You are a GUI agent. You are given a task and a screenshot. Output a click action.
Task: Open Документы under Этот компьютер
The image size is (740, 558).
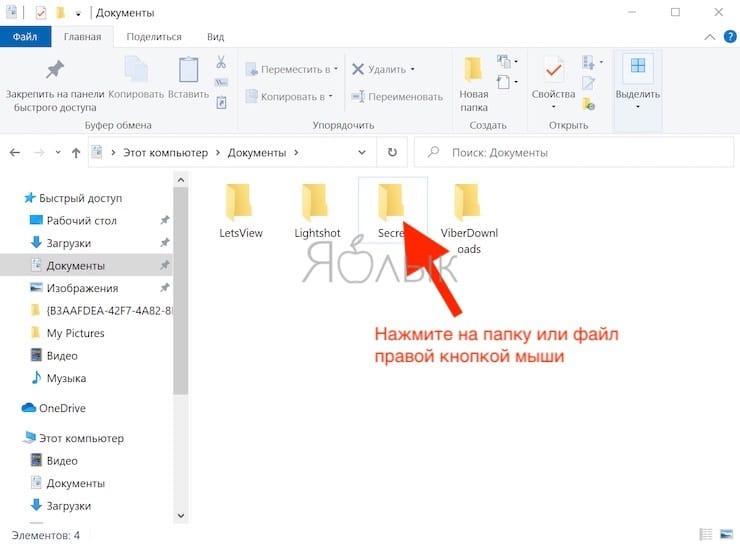[x=75, y=483]
